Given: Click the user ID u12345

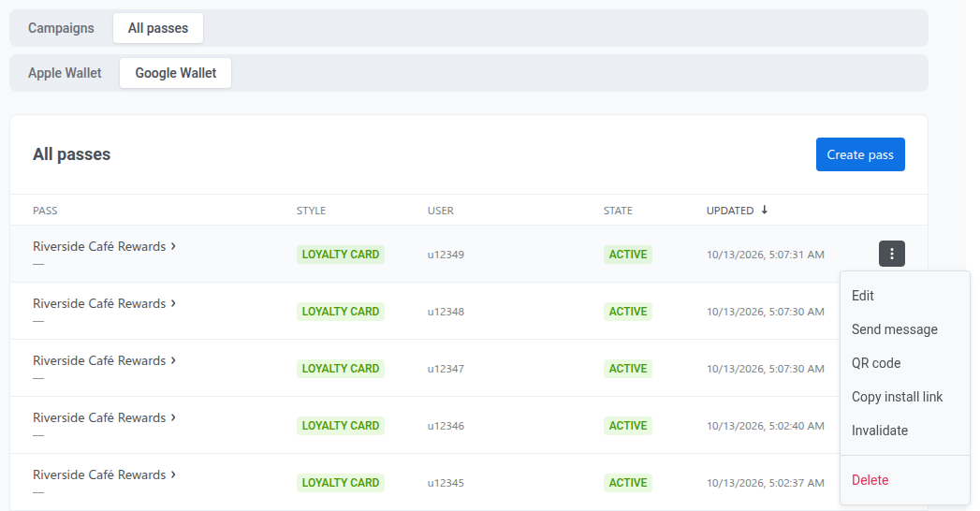Looking at the screenshot, I should coord(446,483).
